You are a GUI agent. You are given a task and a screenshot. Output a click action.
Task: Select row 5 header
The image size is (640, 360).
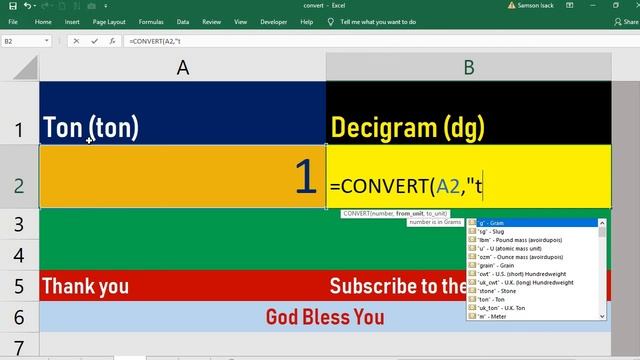(19, 286)
